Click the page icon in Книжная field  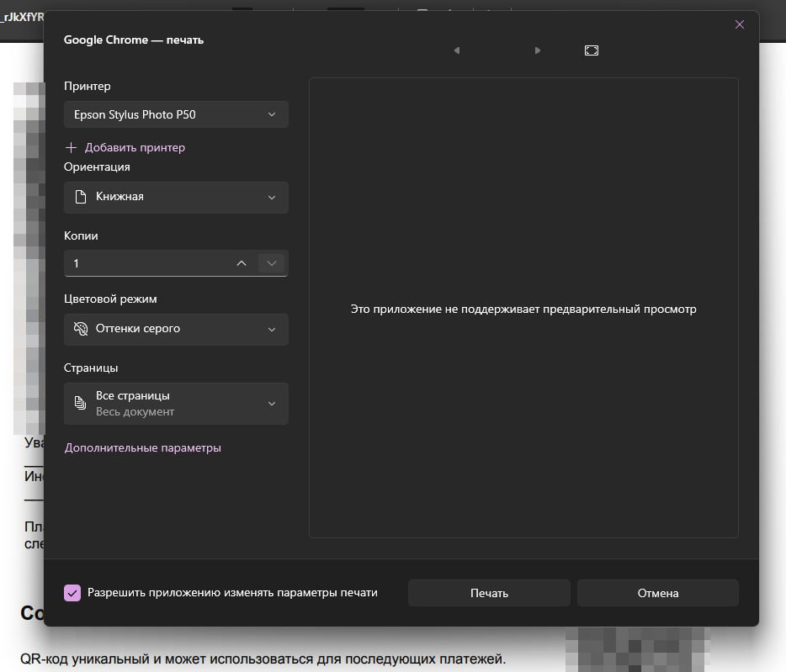coord(80,197)
